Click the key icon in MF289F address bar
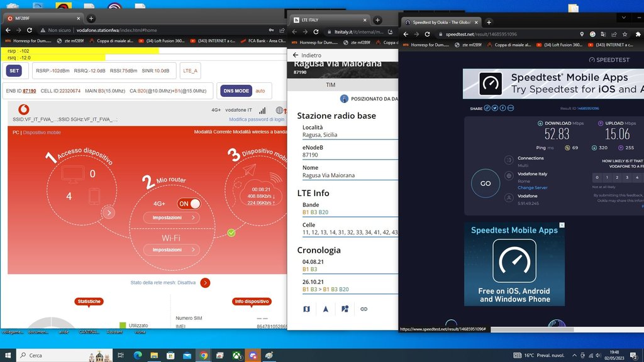The height and width of the screenshot is (362, 644). click(x=271, y=30)
